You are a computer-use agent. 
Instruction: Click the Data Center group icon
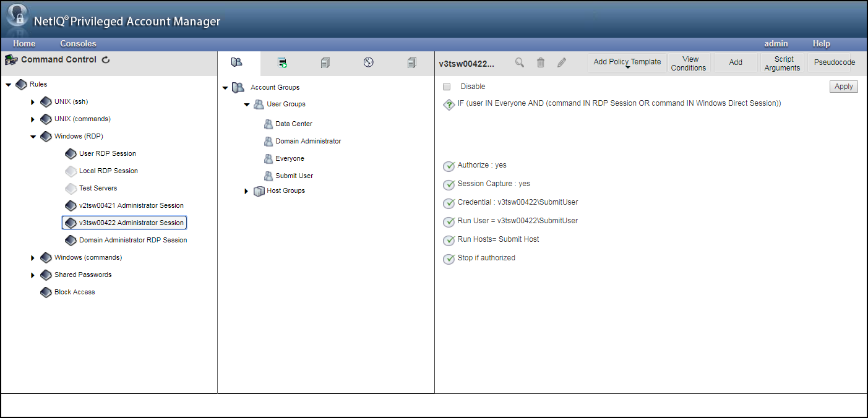[269, 124]
